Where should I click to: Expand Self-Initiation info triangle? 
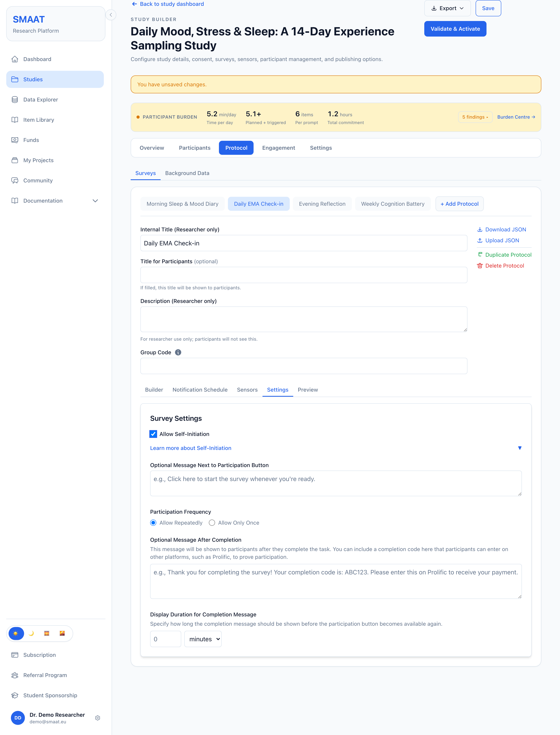(x=520, y=448)
